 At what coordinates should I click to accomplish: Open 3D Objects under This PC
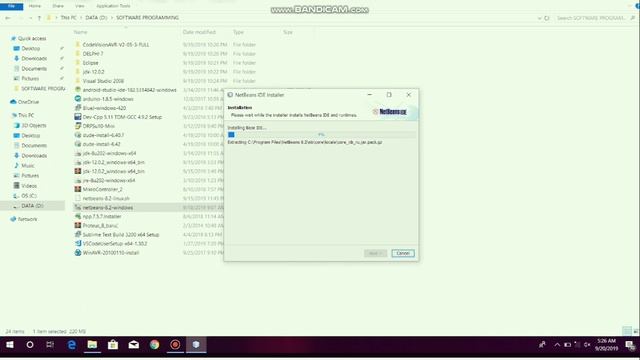pos(34,126)
